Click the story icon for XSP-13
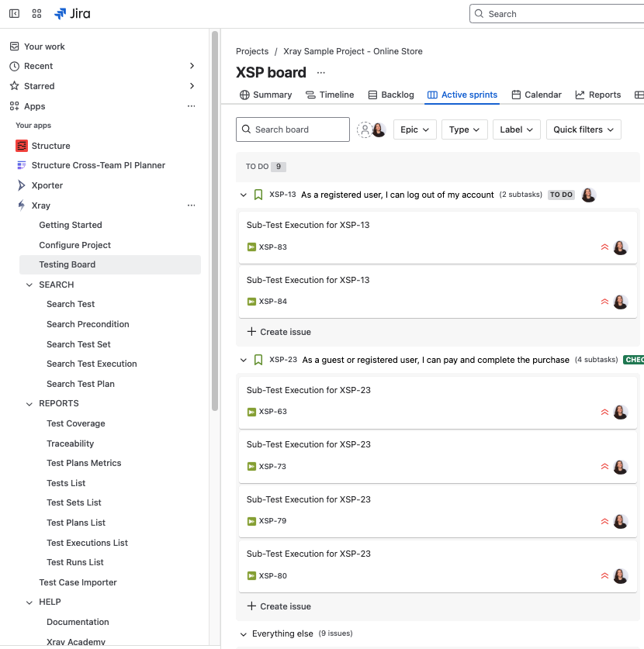644x649 pixels. [258, 195]
